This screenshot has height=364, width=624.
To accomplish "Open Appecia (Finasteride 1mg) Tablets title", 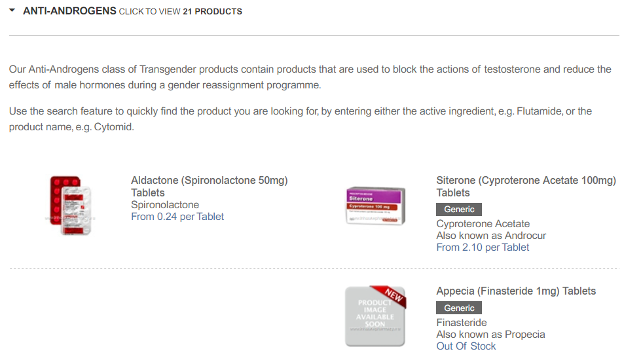I will 516,291.
